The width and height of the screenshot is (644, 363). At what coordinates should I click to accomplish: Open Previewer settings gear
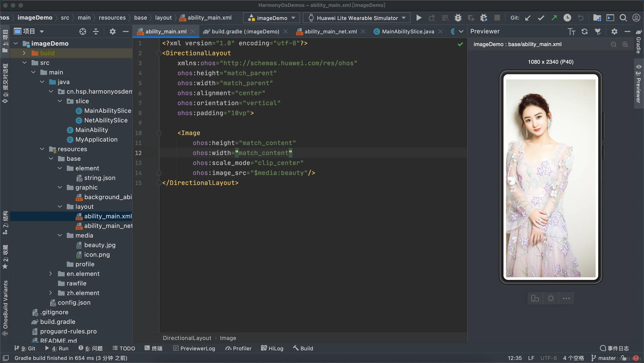click(614, 32)
